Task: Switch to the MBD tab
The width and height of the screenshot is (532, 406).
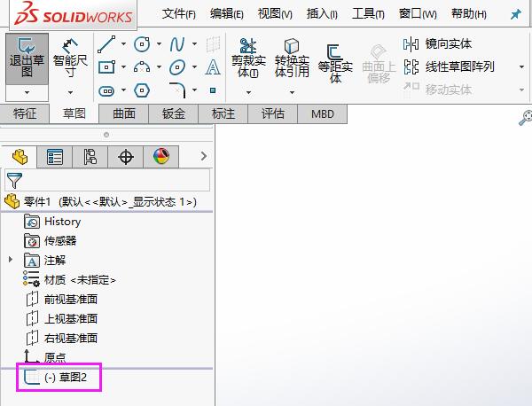Action: (x=323, y=113)
